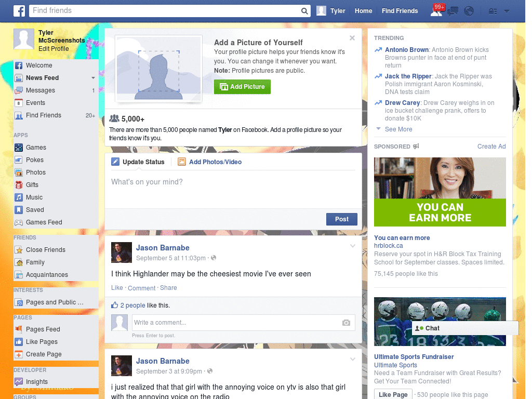The image size is (532, 399).
Task: Click the hockey players ad image
Action: 440,322
